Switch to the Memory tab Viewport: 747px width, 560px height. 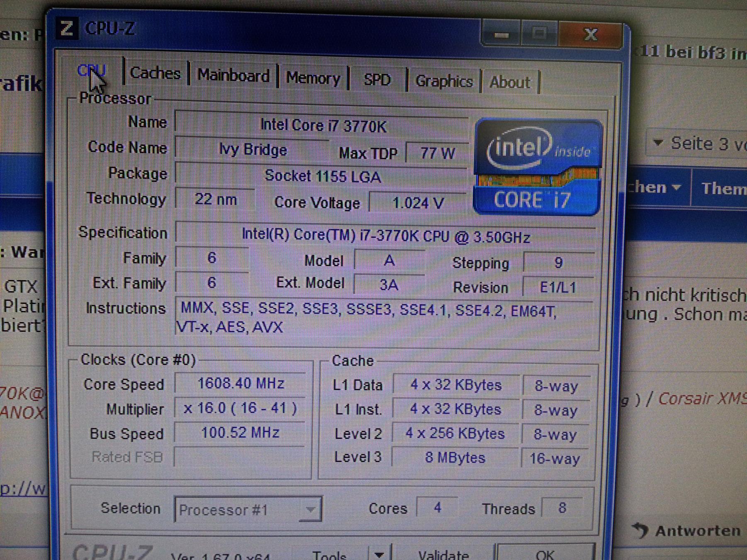[x=313, y=78]
